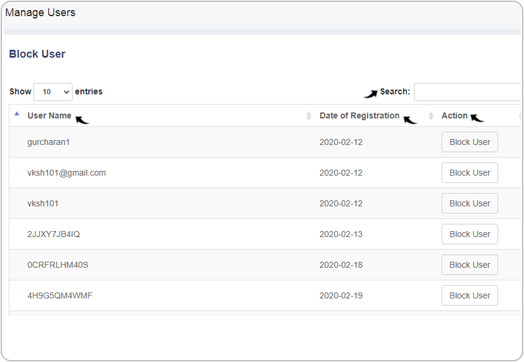Select the vksh101@gmail.com user name cell
This screenshot has height=362, width=524.
click(x=67, y=173)
